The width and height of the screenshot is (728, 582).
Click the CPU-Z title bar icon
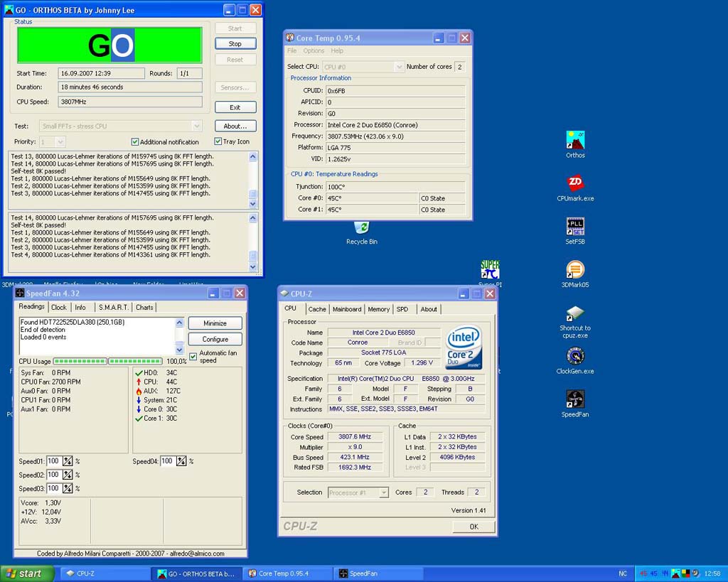click(284, 293)
